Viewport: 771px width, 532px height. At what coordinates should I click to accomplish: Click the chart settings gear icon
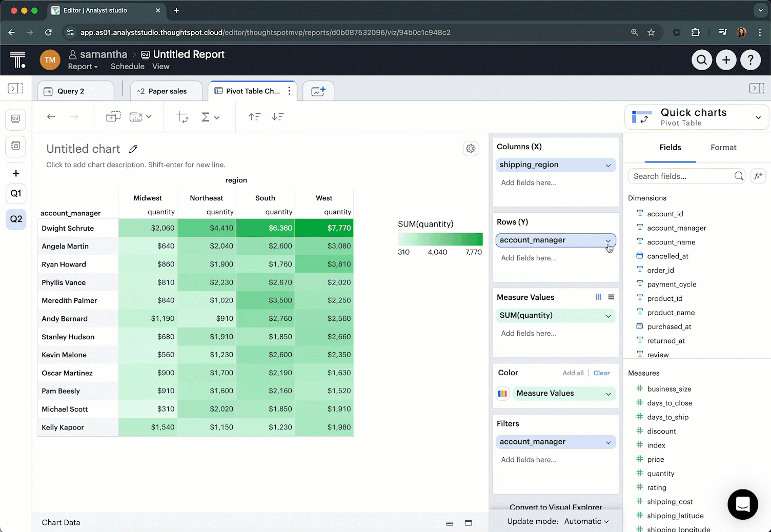(x=471, y=149)
